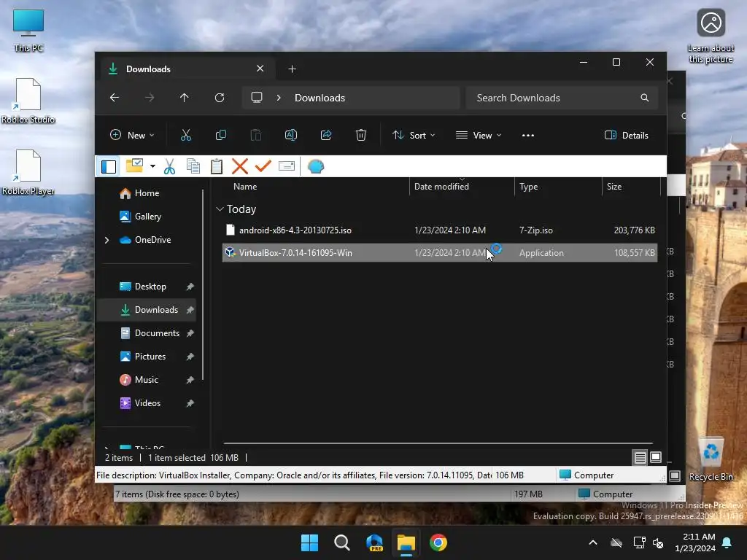Click the orange checkmark properties icon
Image resolution: width=747 pixels, height=560 pixels.
point(263,166)
